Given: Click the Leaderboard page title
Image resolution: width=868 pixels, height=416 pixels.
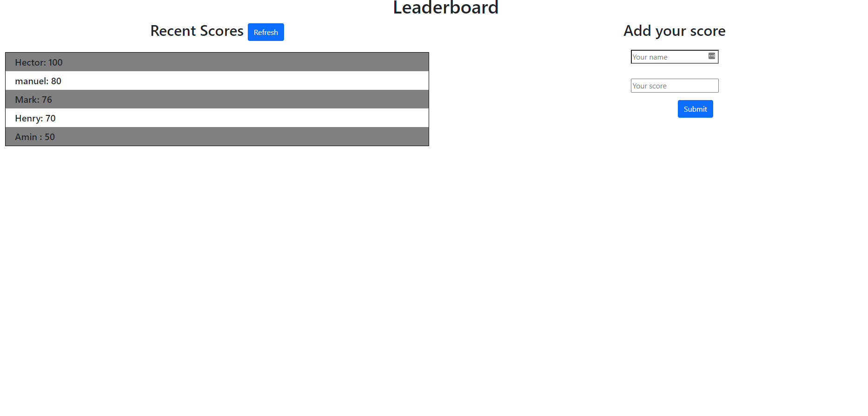Looking at the screenshot, I should [x=445, y=7].
